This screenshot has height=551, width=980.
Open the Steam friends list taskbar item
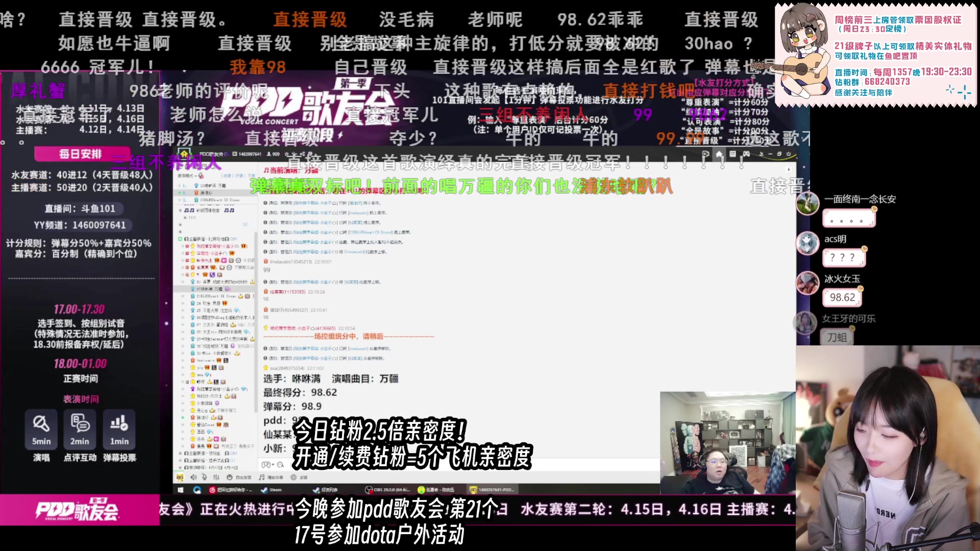[x=325, y=490]
